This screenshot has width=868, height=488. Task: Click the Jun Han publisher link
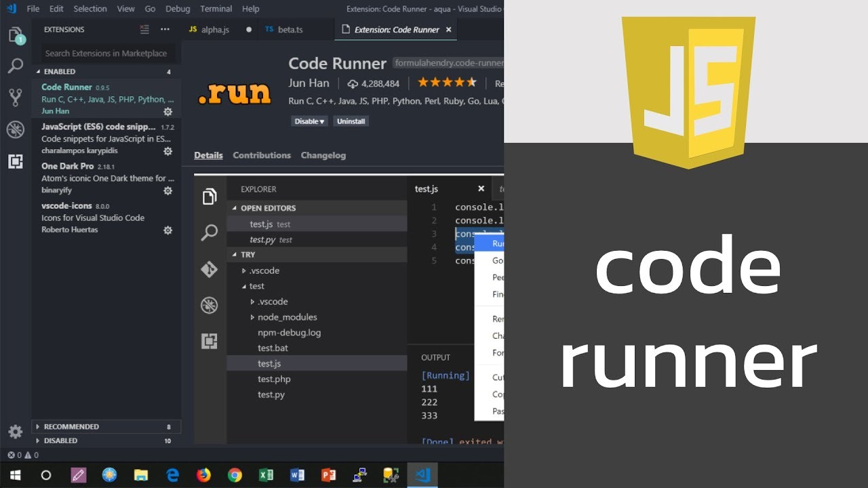point(309,83)
